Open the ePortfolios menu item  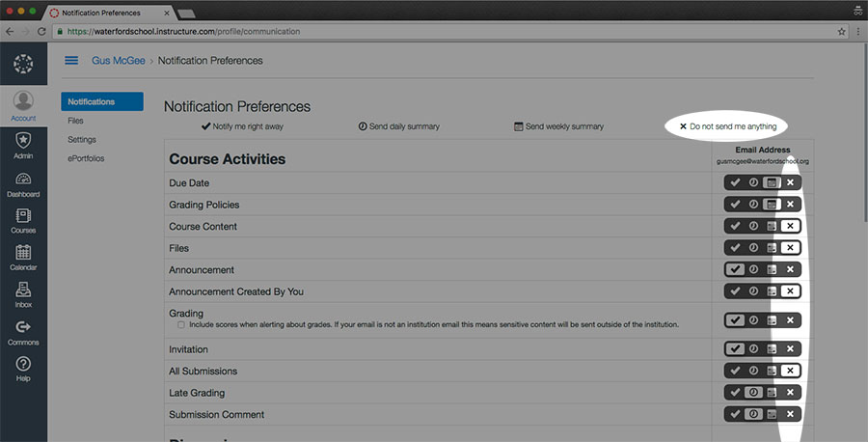[87, 158]
